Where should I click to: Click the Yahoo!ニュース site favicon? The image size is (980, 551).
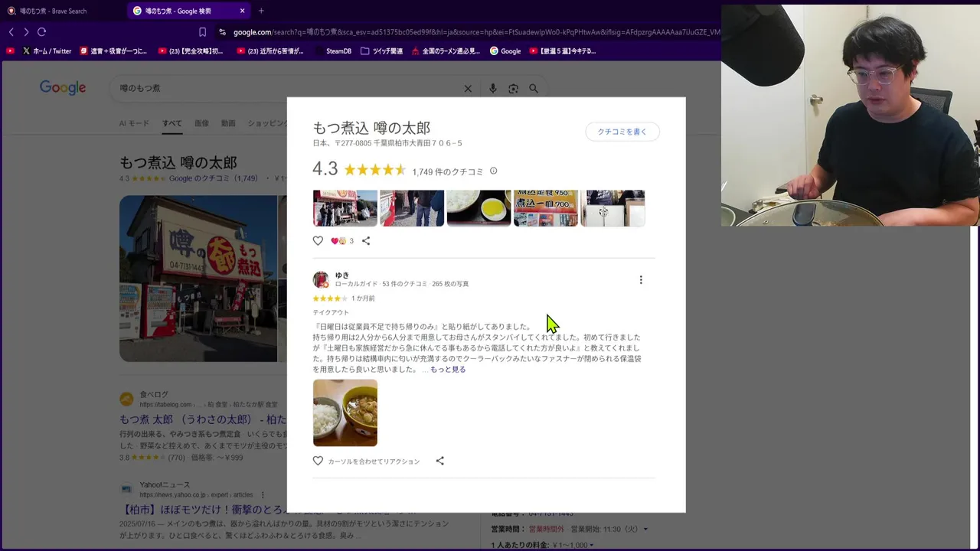126,489
